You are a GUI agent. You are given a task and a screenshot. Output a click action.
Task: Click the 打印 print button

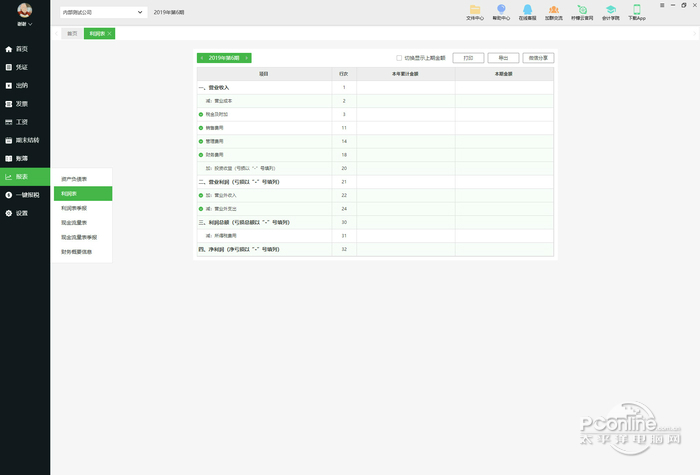(x=468, y=58)
